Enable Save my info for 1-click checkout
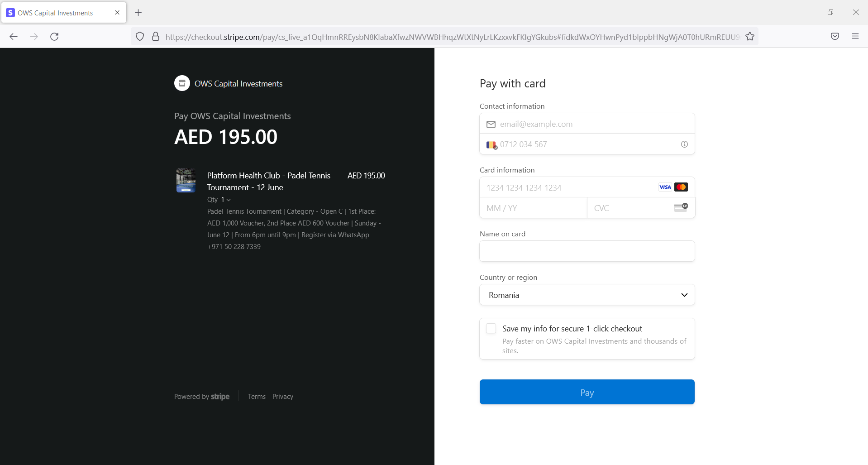This screenshot has width=868, height=465. [x=491, y=328]
